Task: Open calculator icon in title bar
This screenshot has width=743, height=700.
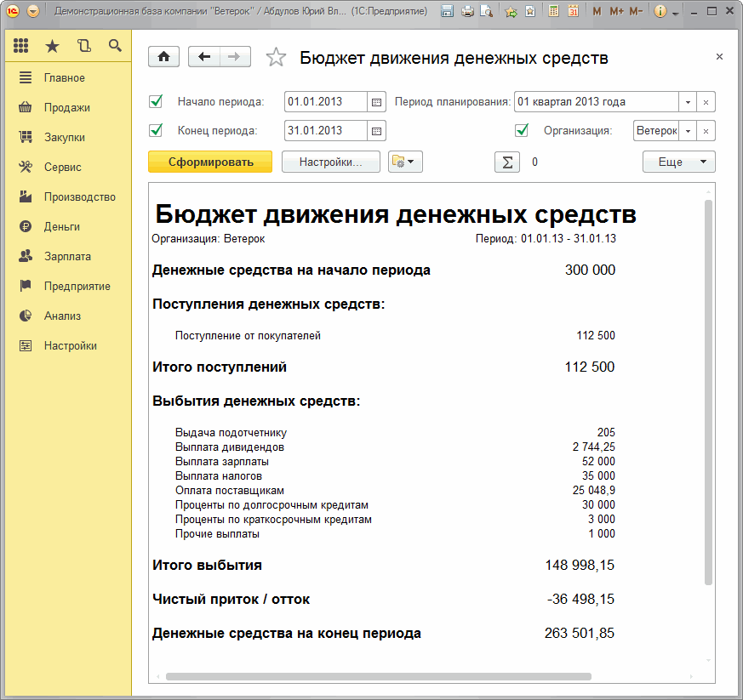Action: [x=553, y=11]
